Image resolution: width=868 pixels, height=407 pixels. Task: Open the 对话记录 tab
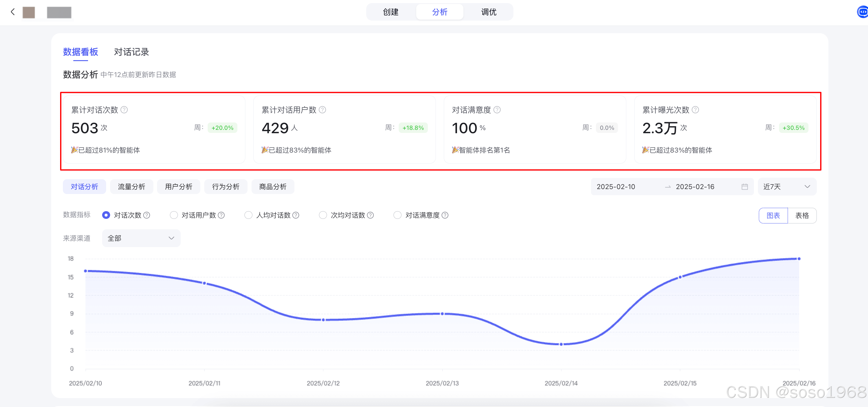131,52
